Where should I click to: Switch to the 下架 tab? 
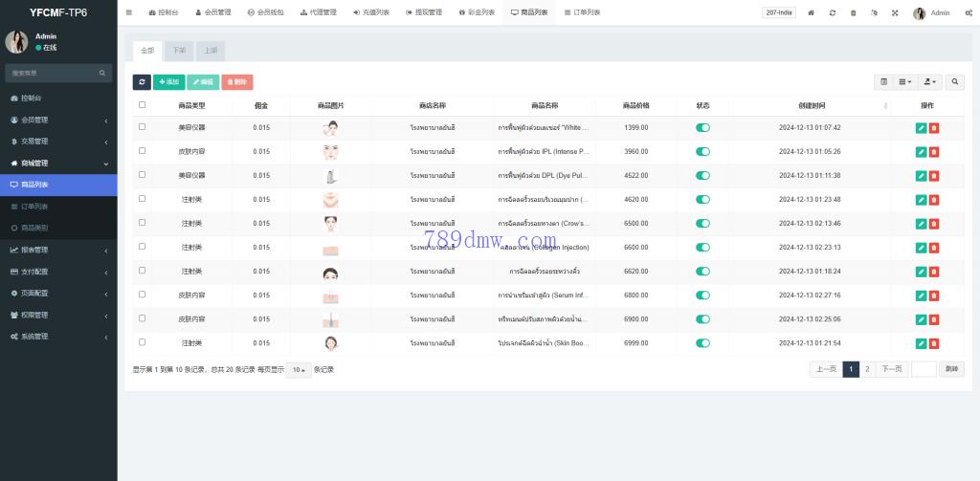(x=179, y=50)
